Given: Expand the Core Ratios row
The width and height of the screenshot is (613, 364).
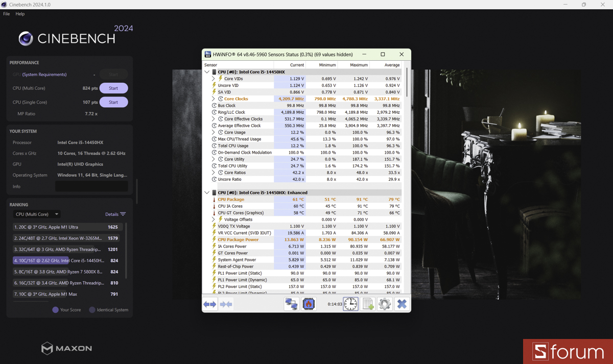Looking at the screenshot, I should pyautogui.click(x=214, y=173).
